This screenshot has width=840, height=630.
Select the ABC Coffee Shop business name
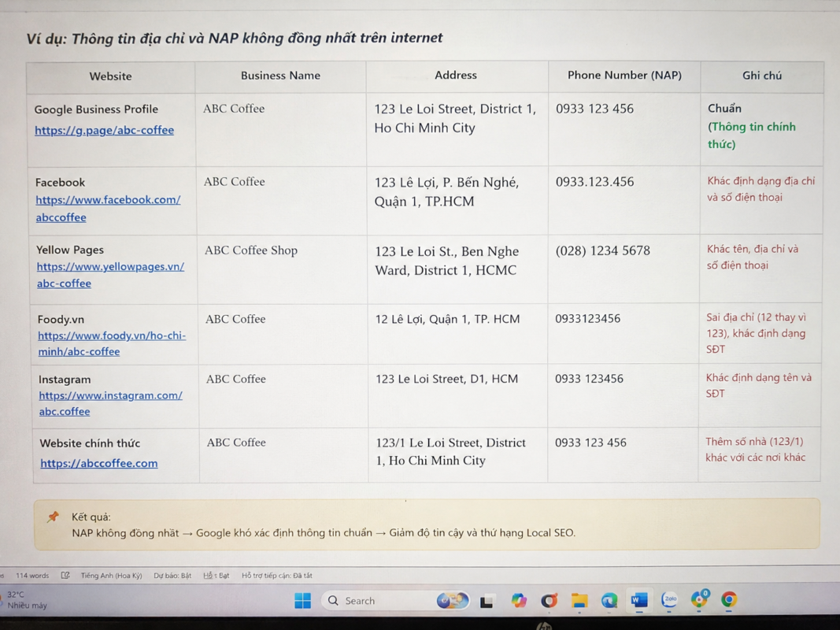(250, 250)
